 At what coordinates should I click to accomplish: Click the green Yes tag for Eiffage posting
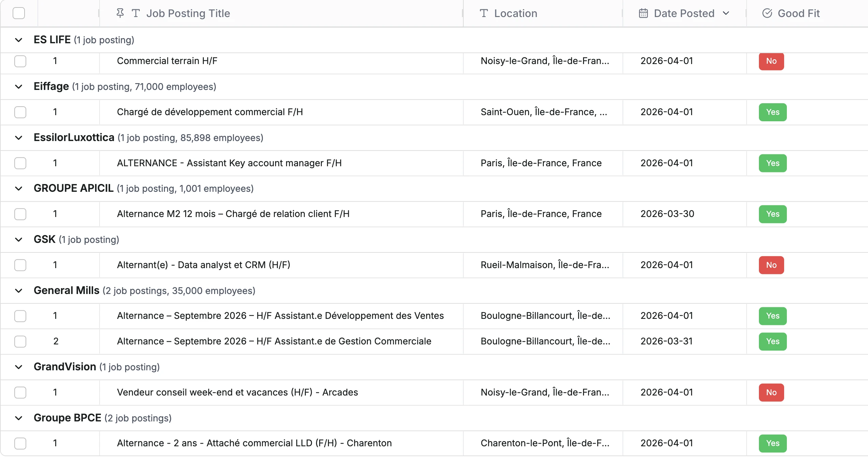pyautogui.click(x=773, y=112)
